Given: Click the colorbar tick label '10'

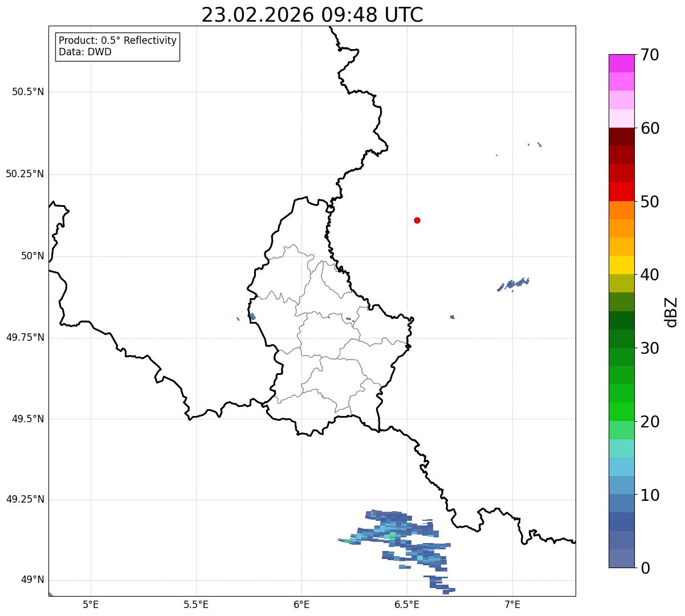Looking at the screenshot, I should click(650, 495).
